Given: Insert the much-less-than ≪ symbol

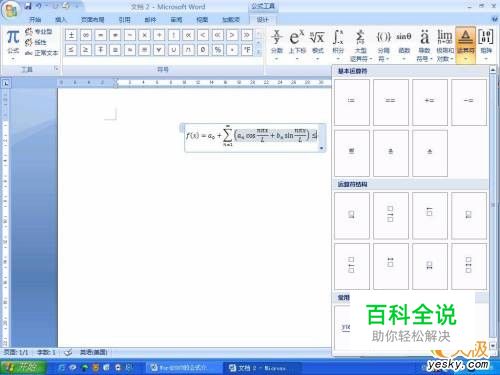Looking at the screenshot, I should (218, 35).
